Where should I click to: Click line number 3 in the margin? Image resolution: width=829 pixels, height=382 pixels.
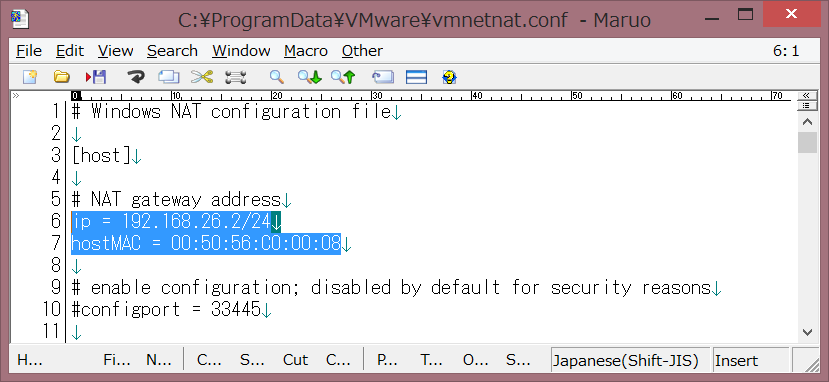[56, 155]
